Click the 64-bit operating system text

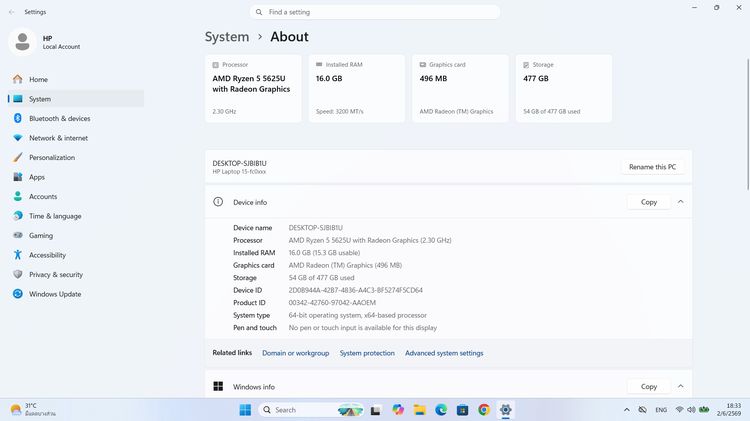357,315
